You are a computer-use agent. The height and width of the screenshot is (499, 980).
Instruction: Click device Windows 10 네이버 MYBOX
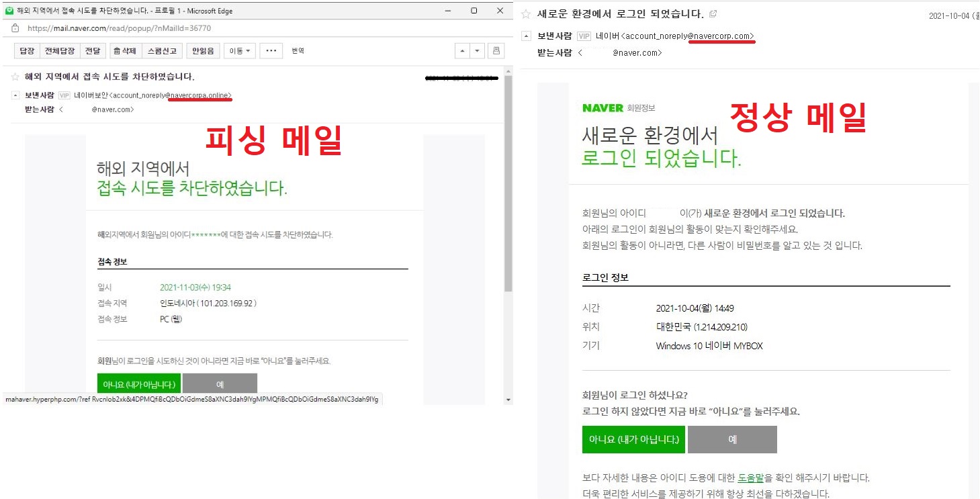tap(709, 346)
